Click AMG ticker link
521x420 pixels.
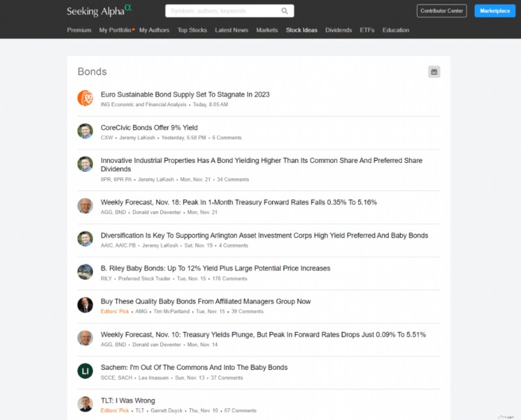point(141,312)
